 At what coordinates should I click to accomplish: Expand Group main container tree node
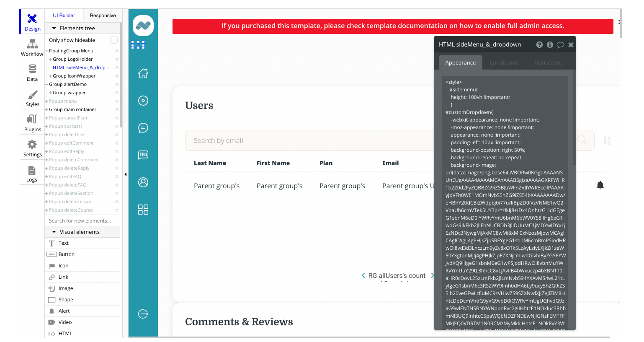(x=47, y=109)
